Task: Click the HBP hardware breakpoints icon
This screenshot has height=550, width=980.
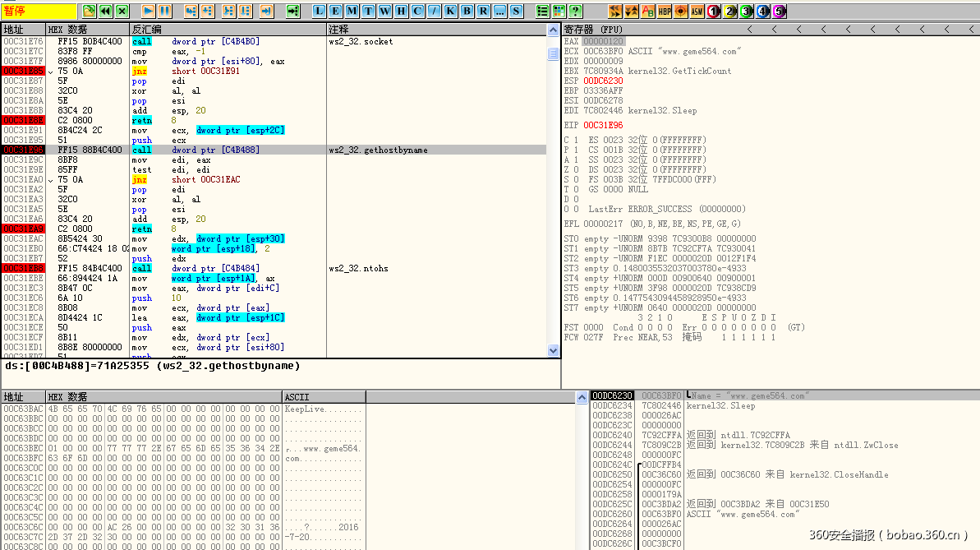Action: 664,12
